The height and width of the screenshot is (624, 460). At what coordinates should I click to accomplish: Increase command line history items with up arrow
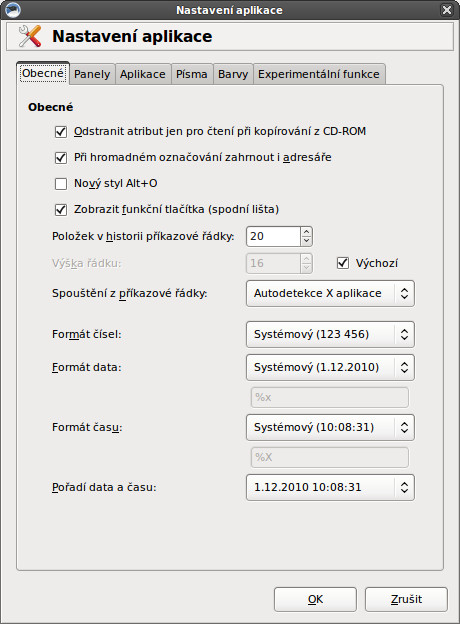306,232
